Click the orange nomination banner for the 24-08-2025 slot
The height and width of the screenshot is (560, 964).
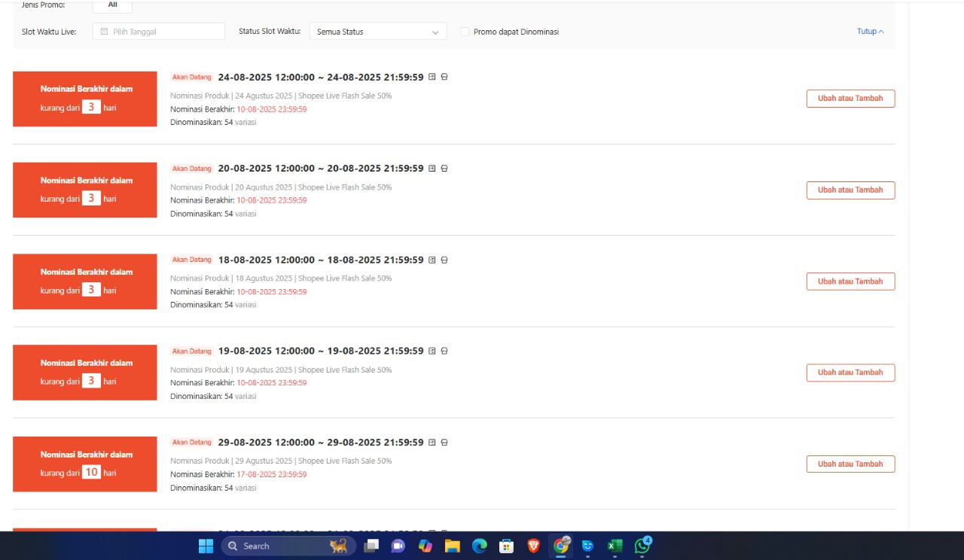(85, 99)
